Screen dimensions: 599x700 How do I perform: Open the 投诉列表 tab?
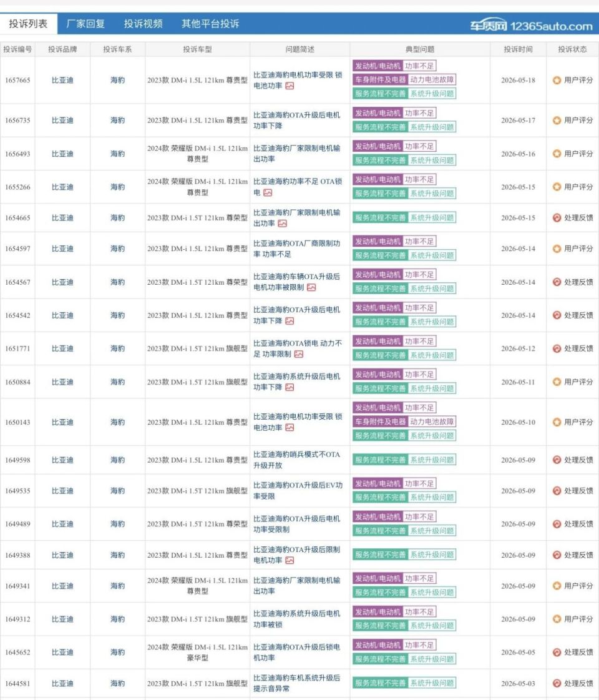(x=29, y=24)
